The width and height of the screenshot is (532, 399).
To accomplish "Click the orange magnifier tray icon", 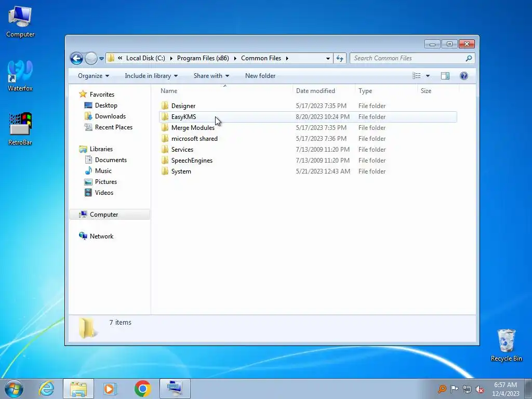I will [x=442, y=389].
